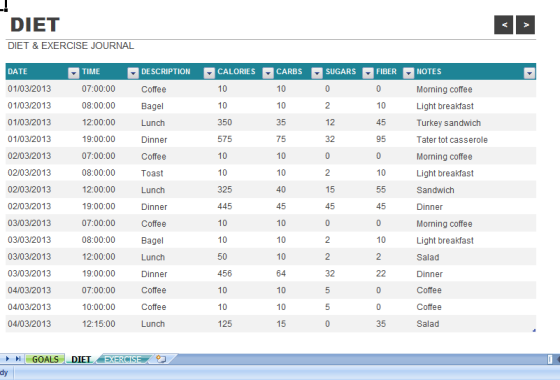Expand the DESCRIPTION filter dropdown
Viewport: 560px width, 380px height.
(x=209, y=73)
